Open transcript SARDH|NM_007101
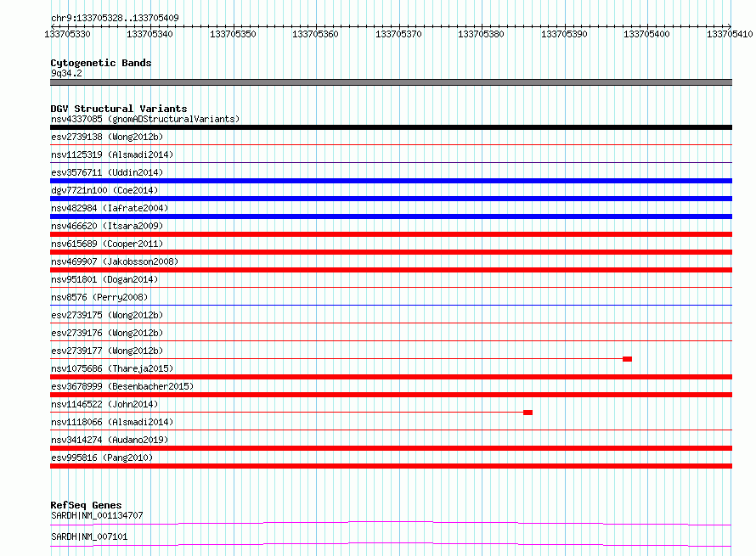The height and width of the screenshot is (556, 756). coord(89,536)
